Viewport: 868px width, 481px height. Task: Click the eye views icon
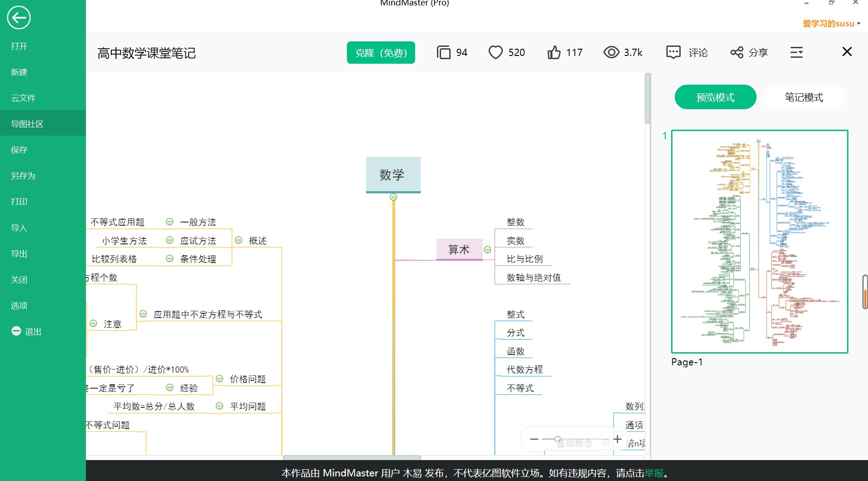(612, 52)
